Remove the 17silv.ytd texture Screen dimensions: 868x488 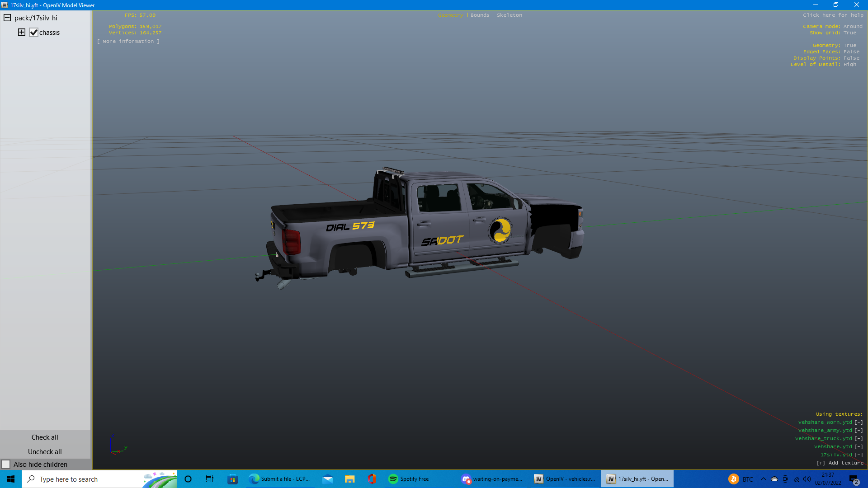point(859,455)
